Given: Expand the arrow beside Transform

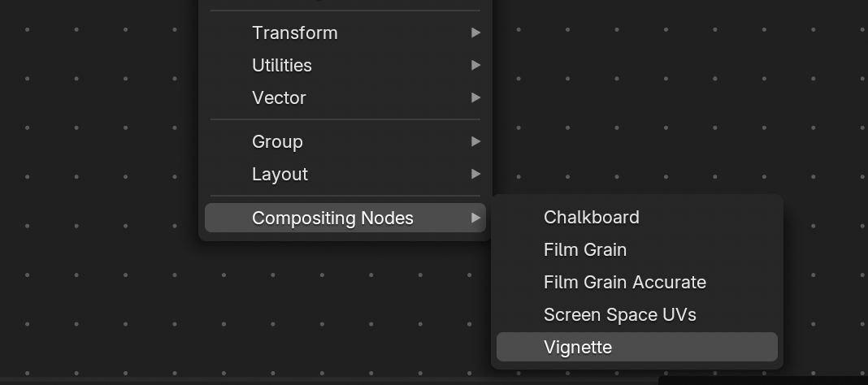Looking at the screenshot, I should [x=475, y=33].
